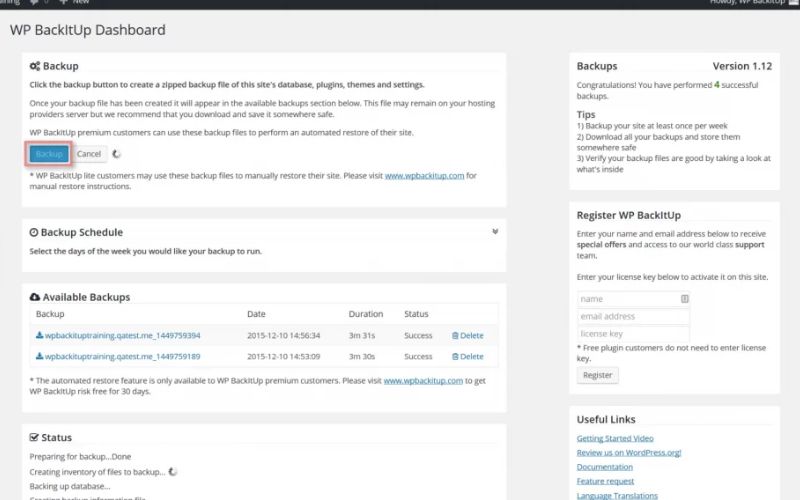Image resolution: width=800 pixels, height=500 pixels.
Task: Open Review us on WordPress.org link
Action: click(x=629, y=453)
